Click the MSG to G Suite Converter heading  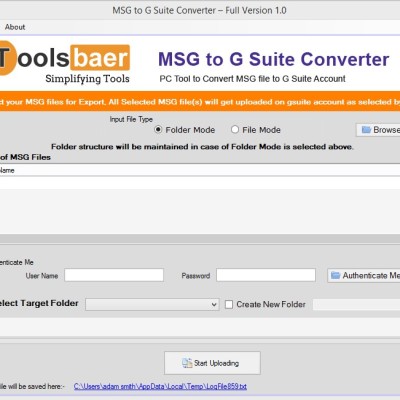coord(274,59)
